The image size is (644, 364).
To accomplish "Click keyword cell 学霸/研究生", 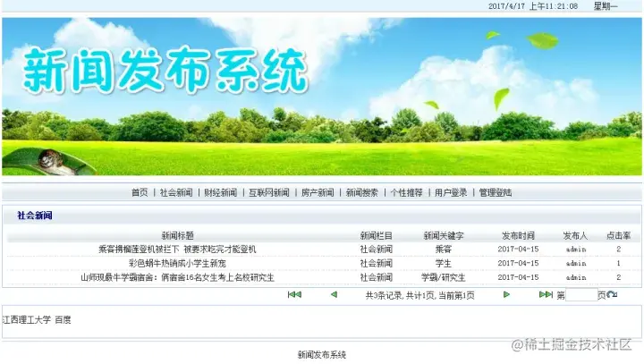I will click(444, 277).
